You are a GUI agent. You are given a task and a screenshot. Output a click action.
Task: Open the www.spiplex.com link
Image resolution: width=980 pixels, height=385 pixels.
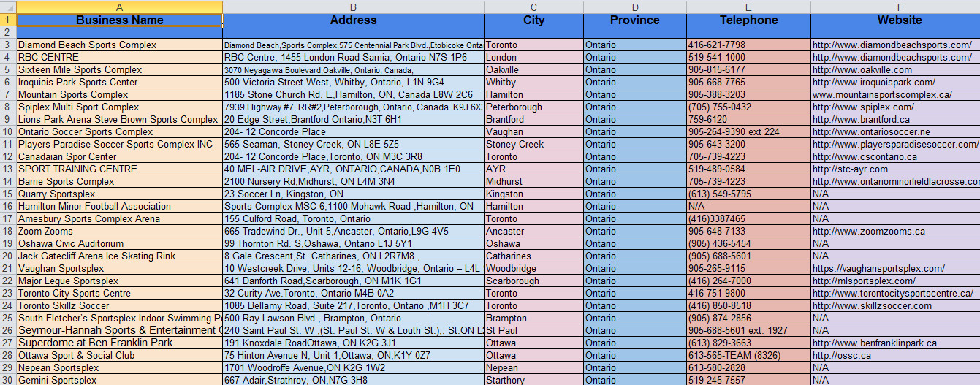pos(864,107)
